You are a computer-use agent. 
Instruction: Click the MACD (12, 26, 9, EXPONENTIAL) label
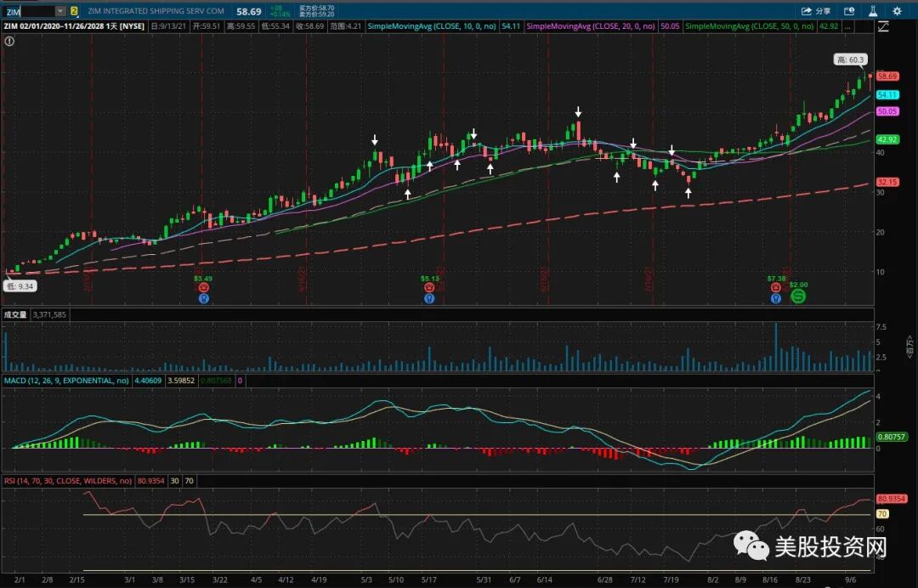click(x=66, y=381)
